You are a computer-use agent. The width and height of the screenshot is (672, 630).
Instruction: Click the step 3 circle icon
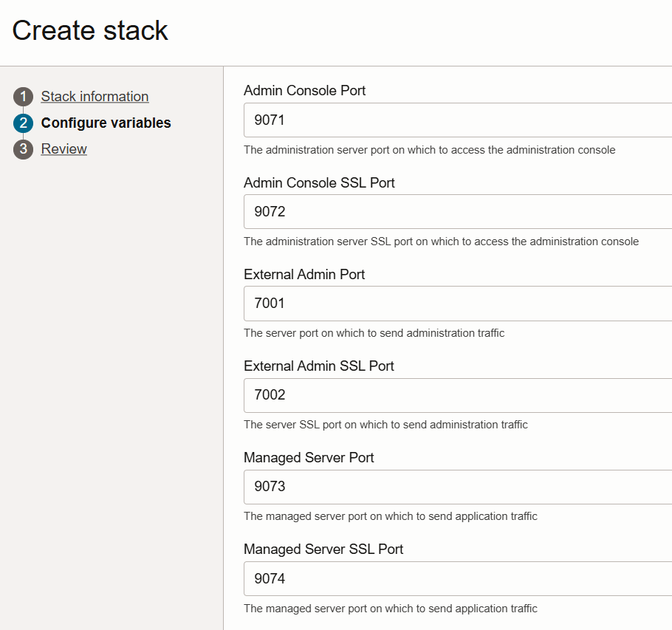pyautogui.click(x=23, y=149)
